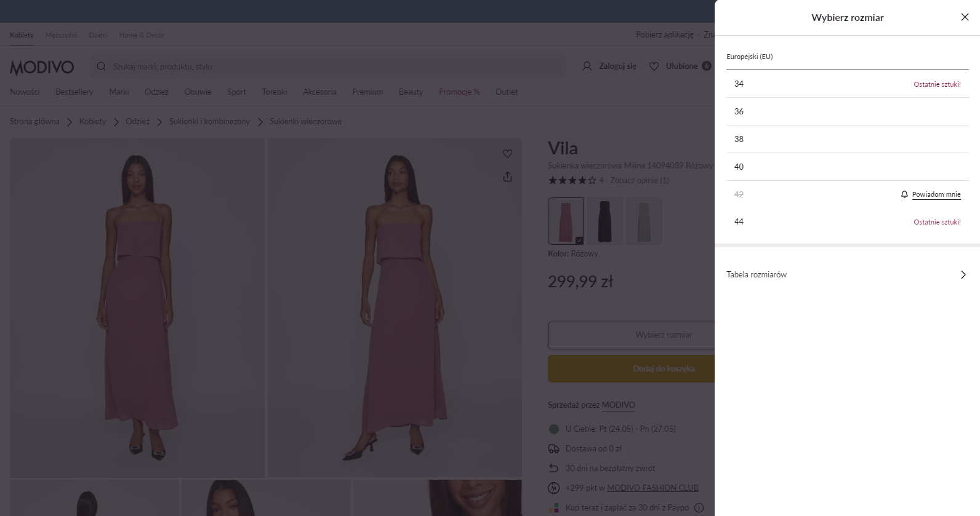The height and width of the screenshot is (516, 980).
Task: Click Dodaj do koszyka button
Action: (631, 369)
